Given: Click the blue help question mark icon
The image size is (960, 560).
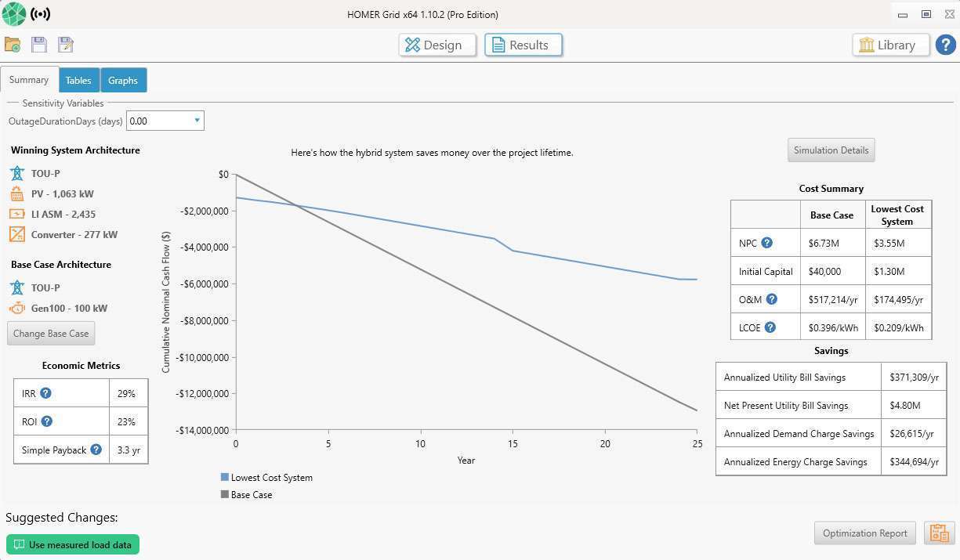Looking at the screenshot, I should [945, 45].
